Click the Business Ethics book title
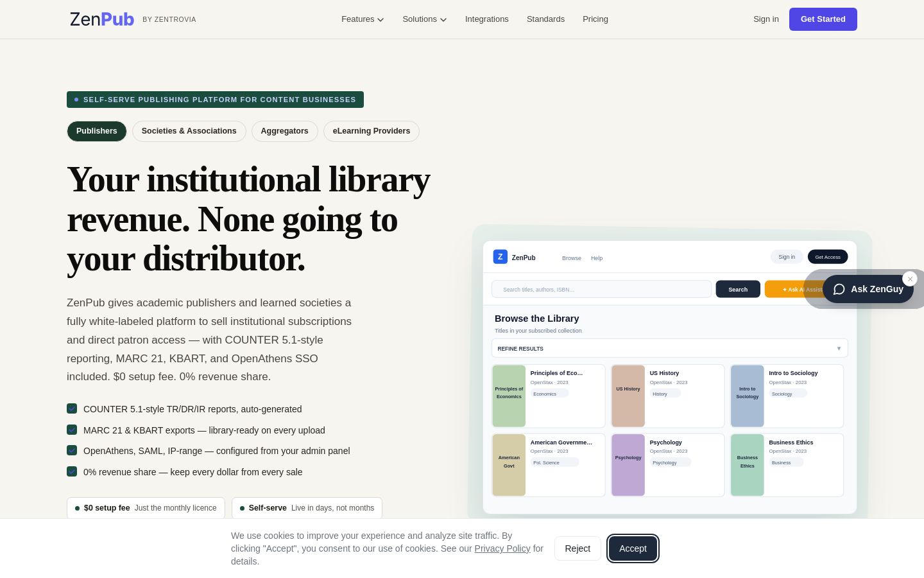Viewport: 924px width, 578px height. point(791,442)
